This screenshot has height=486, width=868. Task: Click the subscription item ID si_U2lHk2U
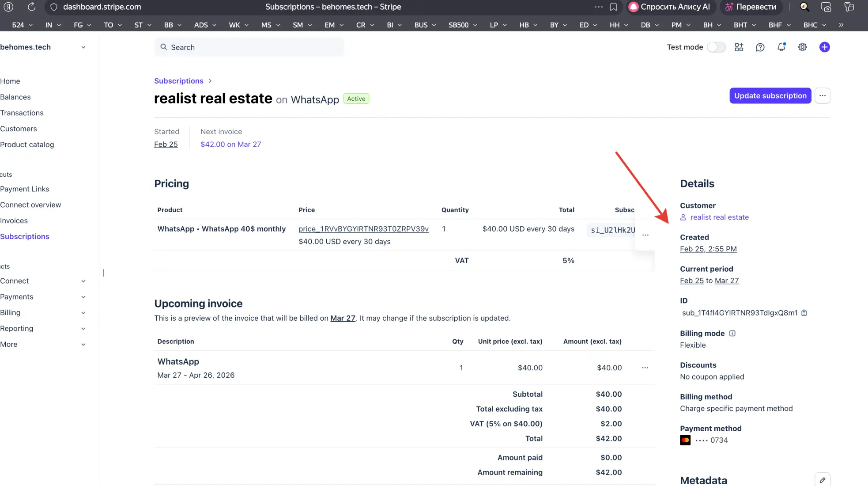[613, 230]
